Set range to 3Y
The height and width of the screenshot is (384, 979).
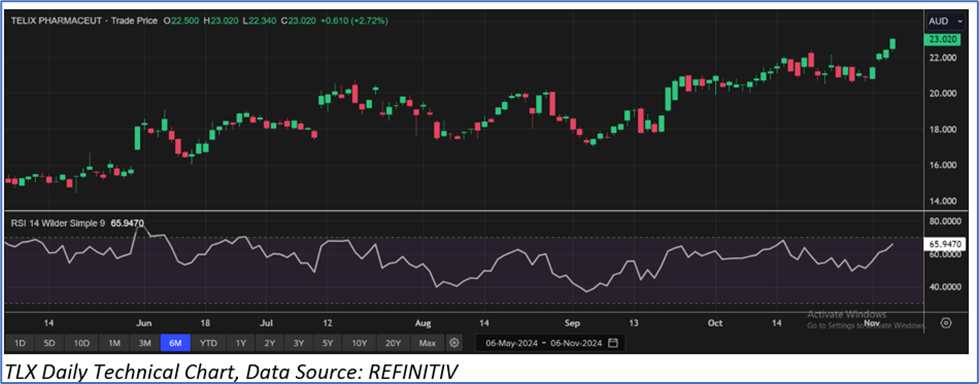[298, 343]
